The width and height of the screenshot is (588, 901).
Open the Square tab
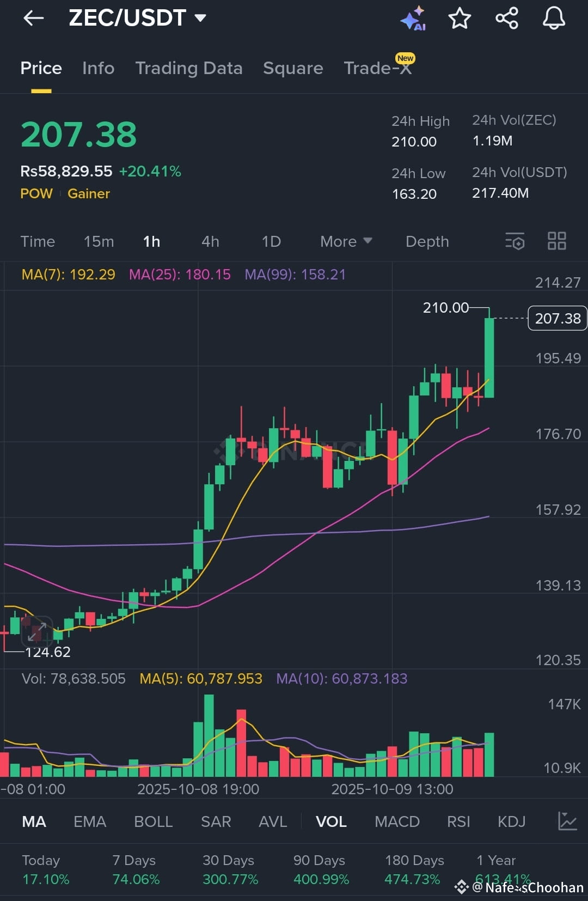pos(293,68)
